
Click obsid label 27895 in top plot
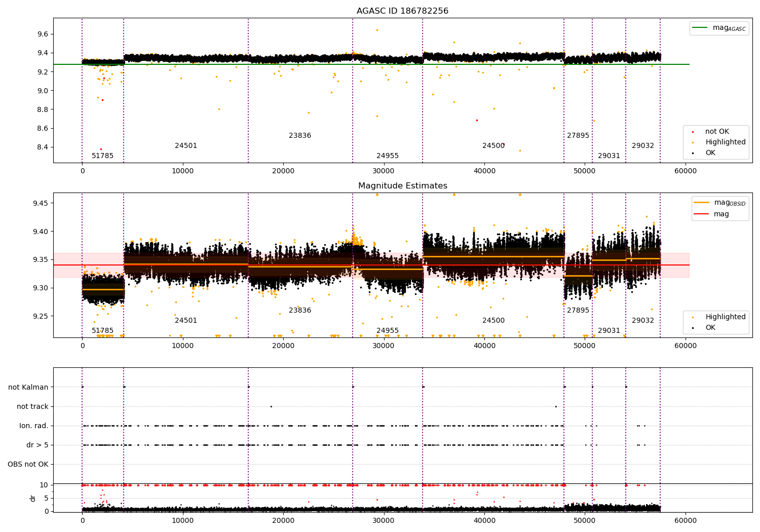pyautogui.click(x=578, y=136)
